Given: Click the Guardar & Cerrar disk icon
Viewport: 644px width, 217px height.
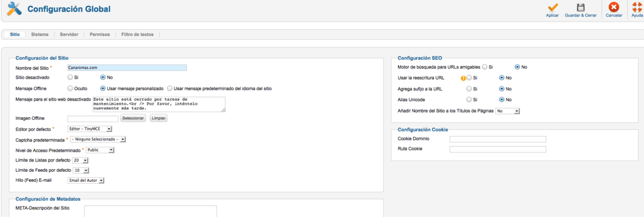Looking at the screenshot, I should [x=580, y=7].
